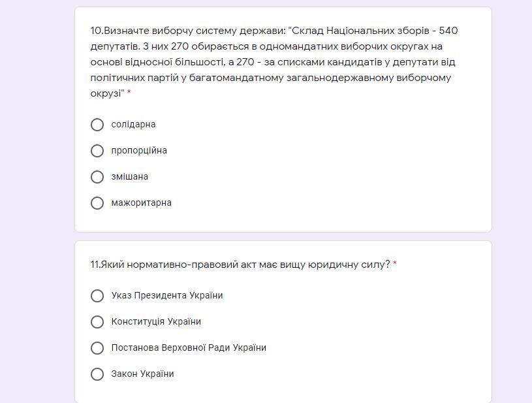Select 'Указ Президента України' radio button
The image size is (532, 403).
coord(97,296)
